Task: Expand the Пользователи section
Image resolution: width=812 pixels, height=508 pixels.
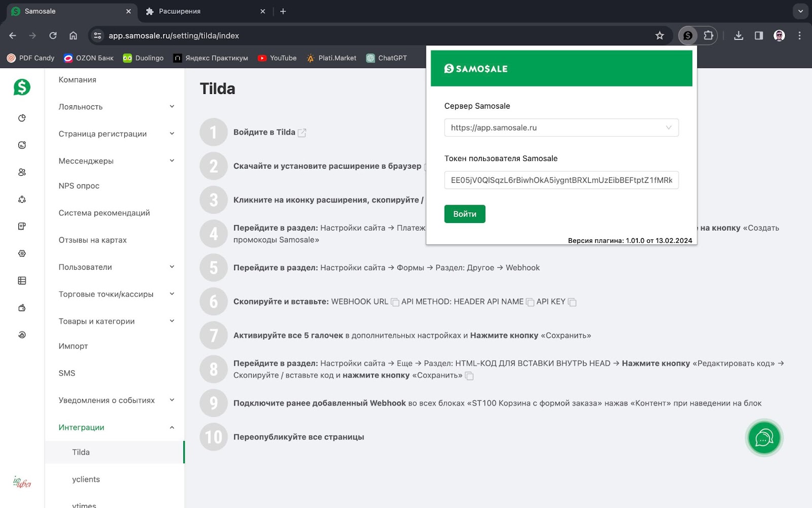Action: click(x=172, y=267)
